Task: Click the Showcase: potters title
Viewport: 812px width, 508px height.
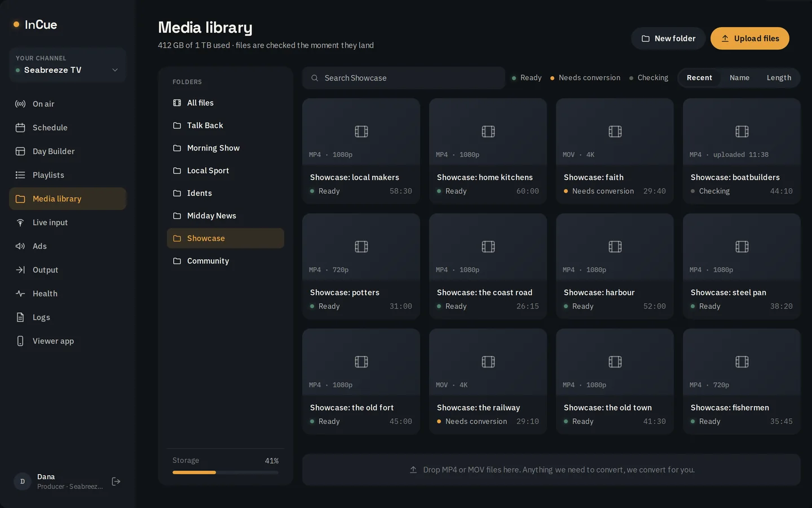Action: (345, 292)
